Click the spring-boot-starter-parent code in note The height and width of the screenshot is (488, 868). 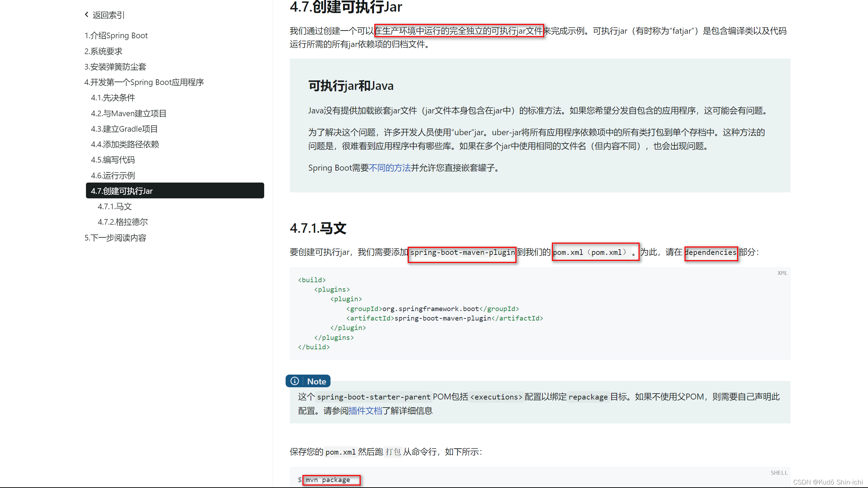(x=374, y=397)
